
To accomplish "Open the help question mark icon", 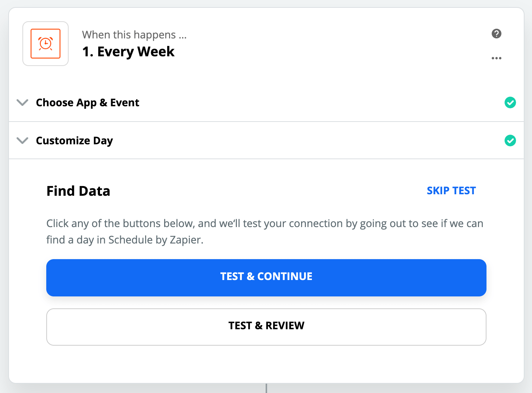I will coord(496,34).
